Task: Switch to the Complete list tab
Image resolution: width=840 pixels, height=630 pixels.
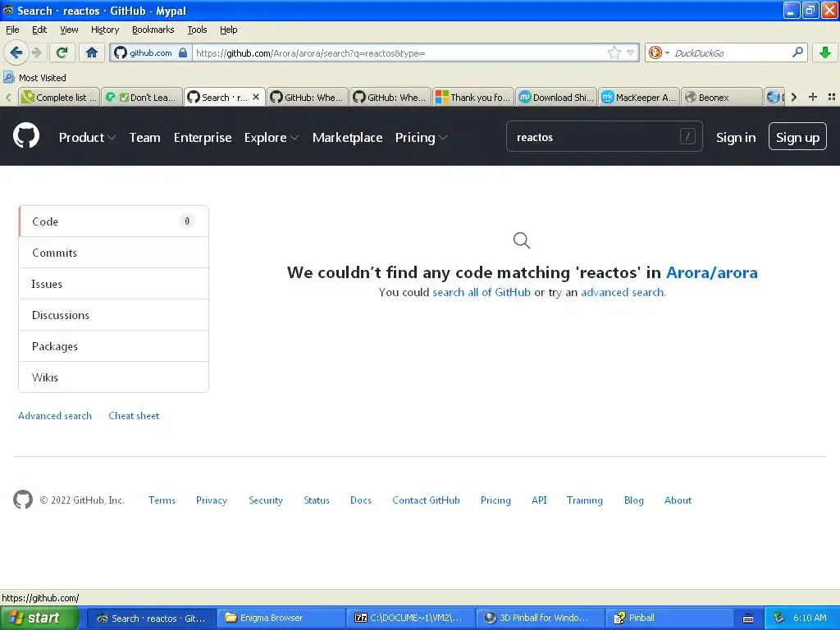Action: click(59, 98)
